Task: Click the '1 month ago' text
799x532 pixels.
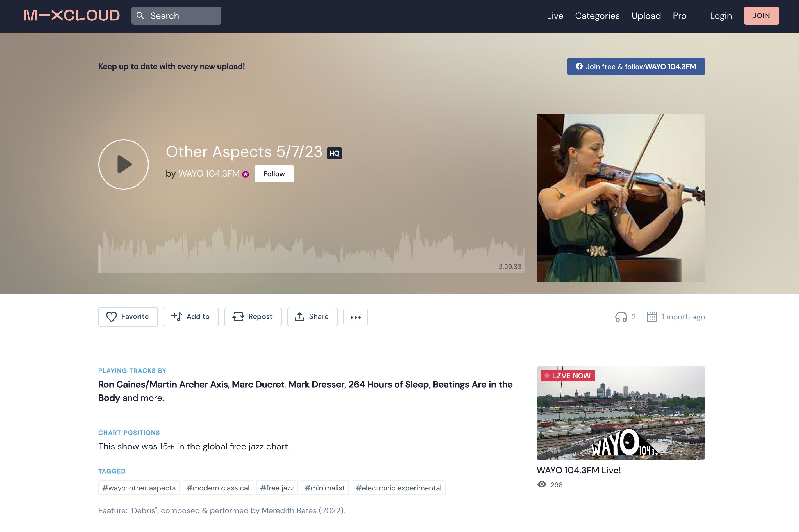Action: [683, 317]
